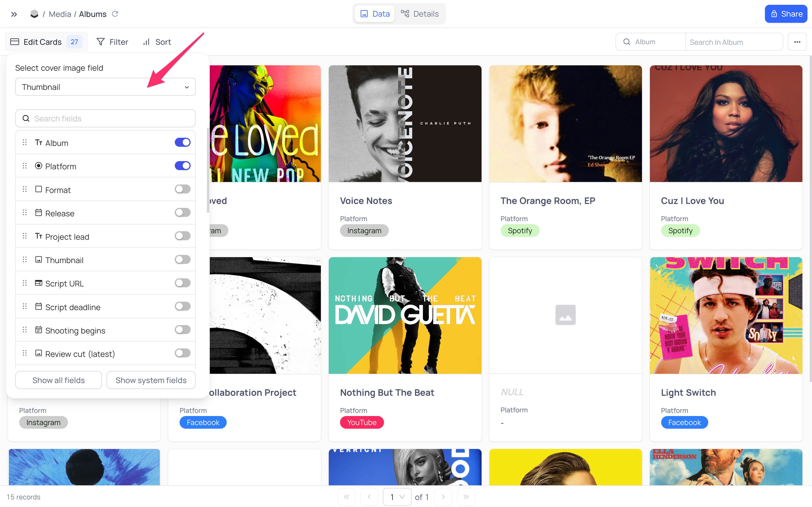Click Show all fields button
The height and width of the screenshot is (507, 812).
click(58, 380)
